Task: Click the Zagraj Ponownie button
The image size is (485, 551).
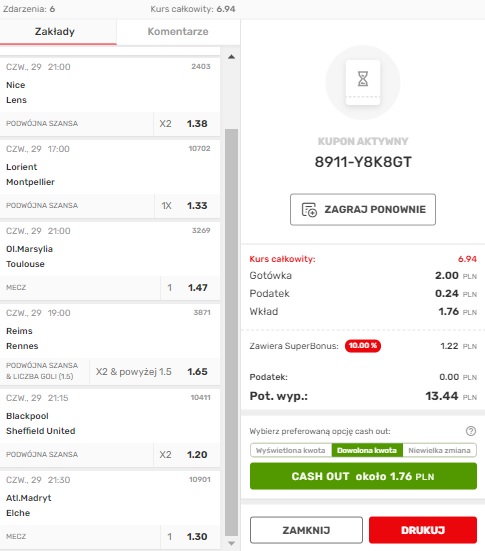Action: pyautogui.click(x=363, y=209)
